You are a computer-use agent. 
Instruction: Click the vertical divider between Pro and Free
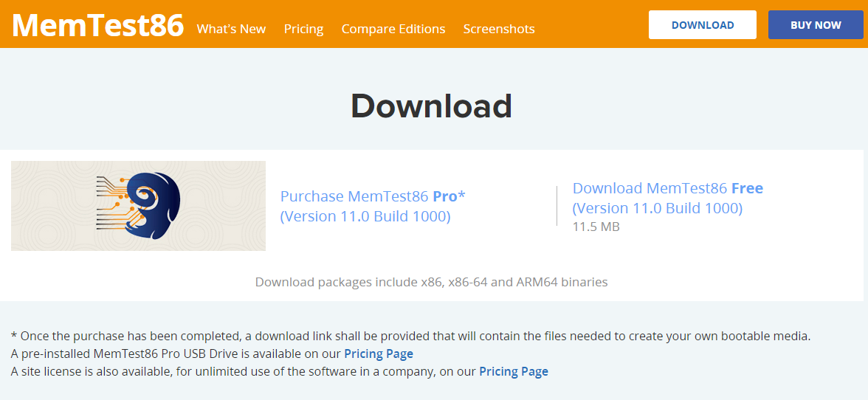557,206
